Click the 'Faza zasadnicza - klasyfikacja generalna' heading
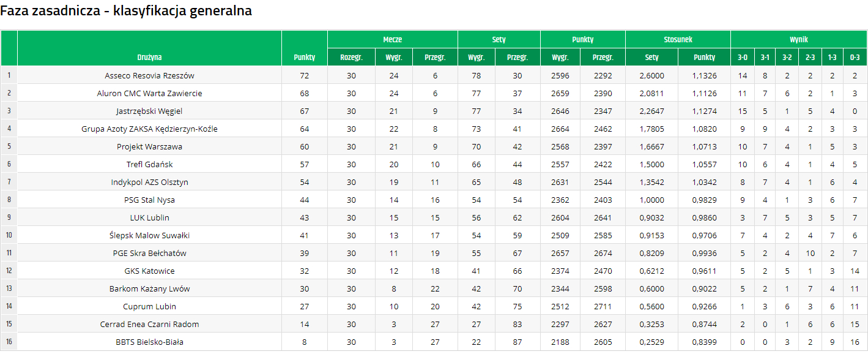 pyautogui.click(x=126, y=11)
